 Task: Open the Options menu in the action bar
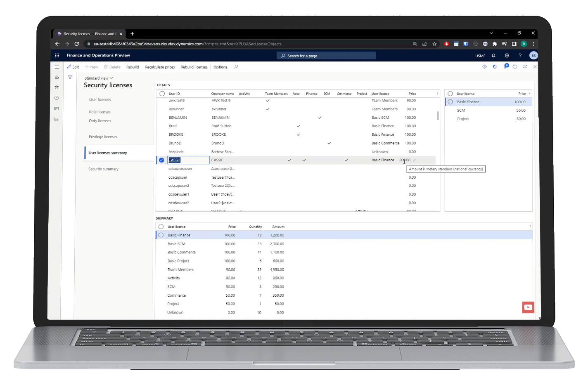220,67
